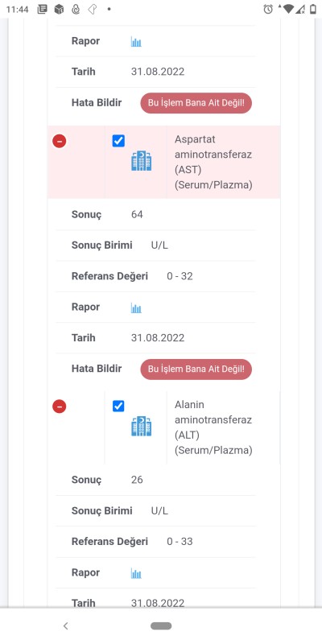
Task: Open report chart icon for 26 U/L result
Action: click(136, 573)
